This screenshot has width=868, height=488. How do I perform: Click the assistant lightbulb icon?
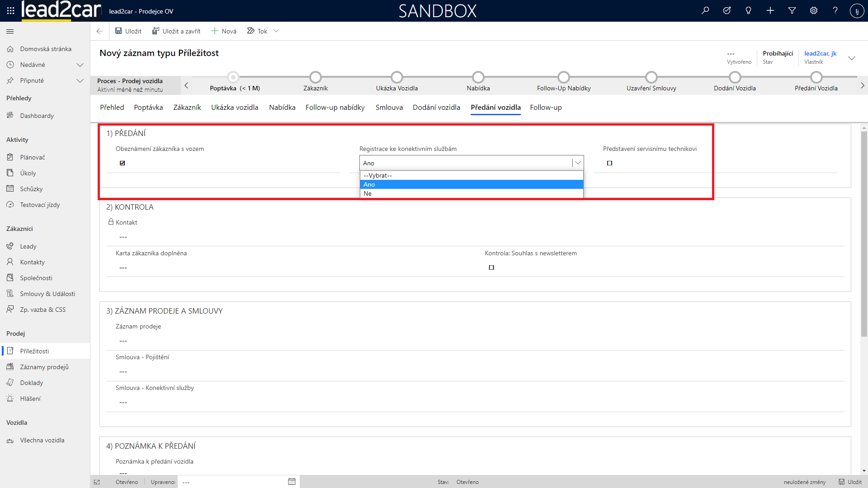tap(749, 10)
